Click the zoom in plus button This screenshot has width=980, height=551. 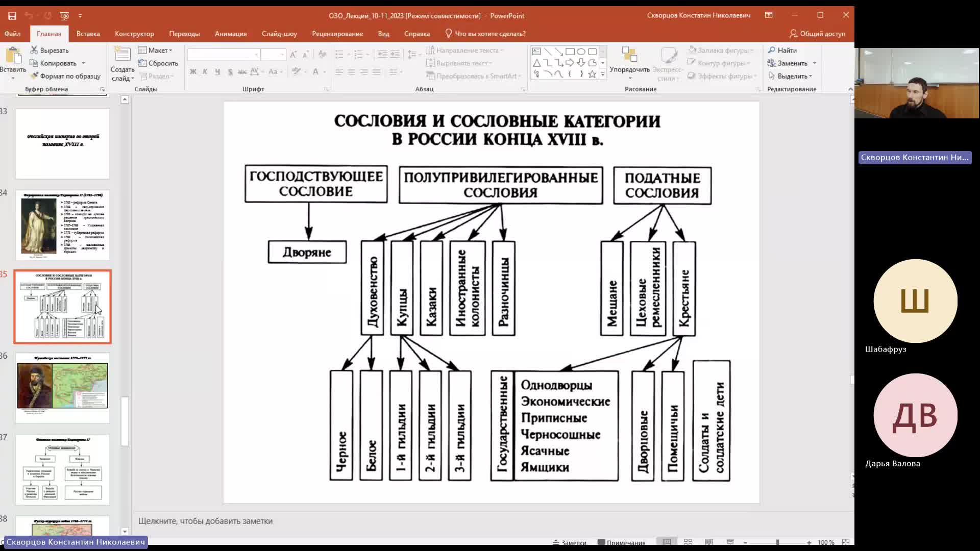809,542
